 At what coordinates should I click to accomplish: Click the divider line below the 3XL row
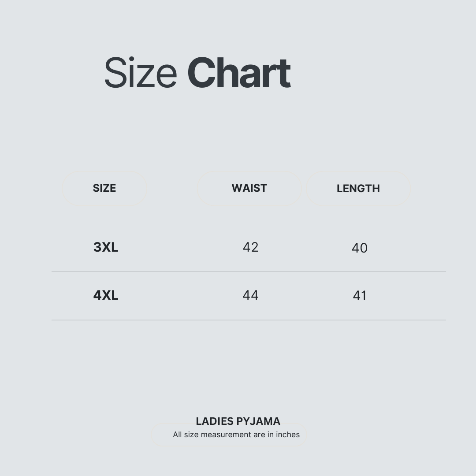click(x=249, y=271)
